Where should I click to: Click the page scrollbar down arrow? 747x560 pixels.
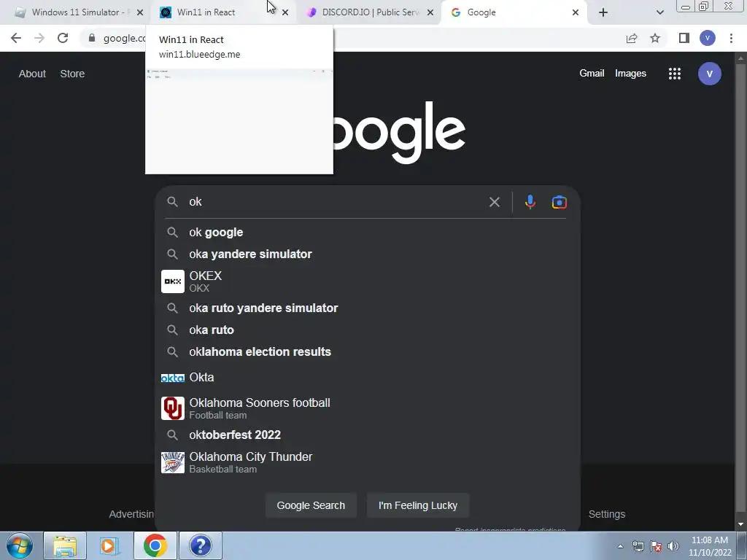[x=740, y=524]
